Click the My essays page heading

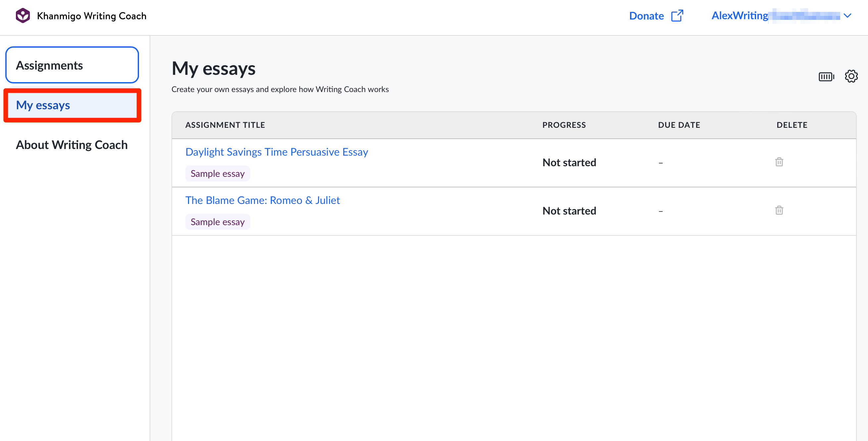coord(213,69)
